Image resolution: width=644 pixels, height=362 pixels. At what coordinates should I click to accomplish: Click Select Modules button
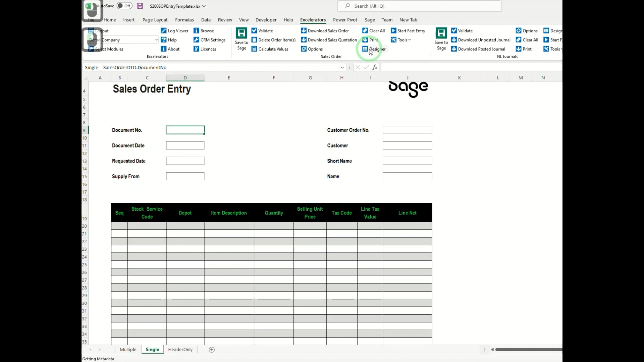tap(106, 49)
